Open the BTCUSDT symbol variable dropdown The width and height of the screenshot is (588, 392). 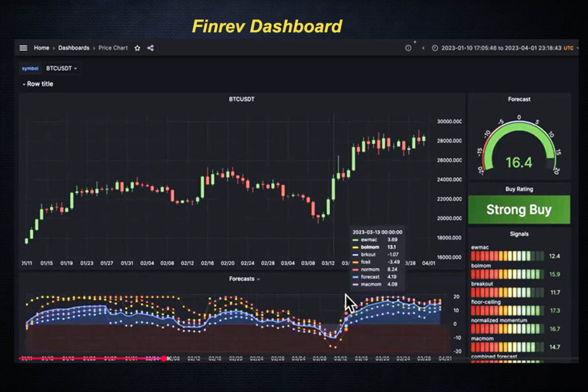[61, 68]
